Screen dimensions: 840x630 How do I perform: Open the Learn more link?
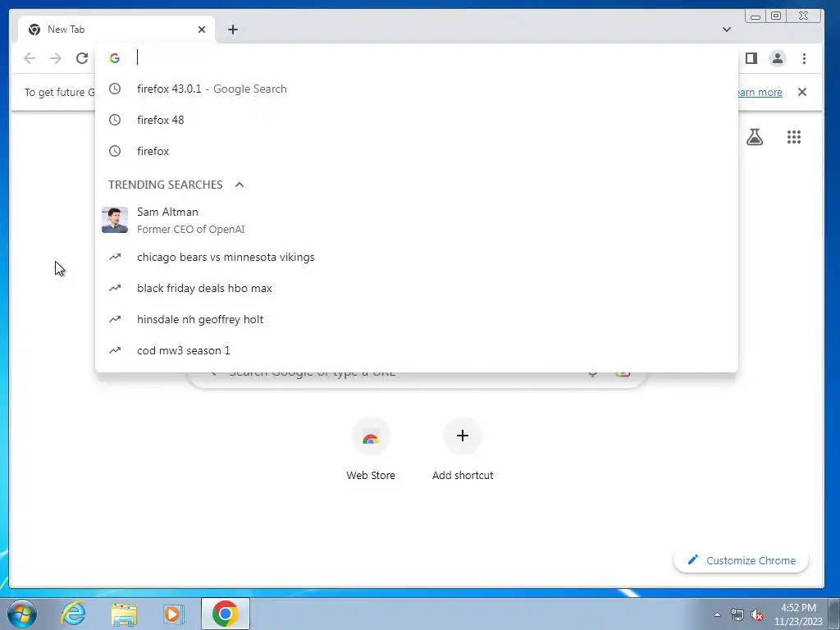tap(760, 92)
